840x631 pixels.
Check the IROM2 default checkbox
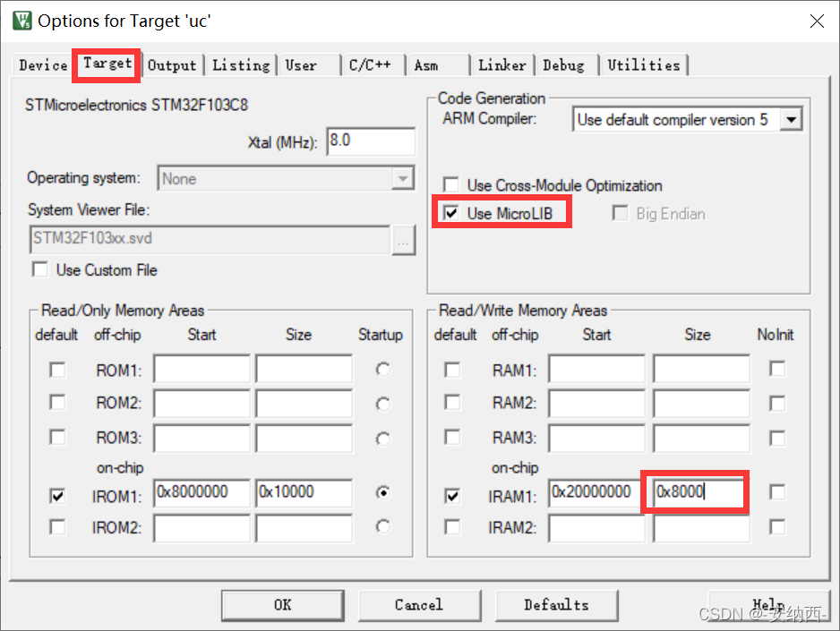click(57, 527)
